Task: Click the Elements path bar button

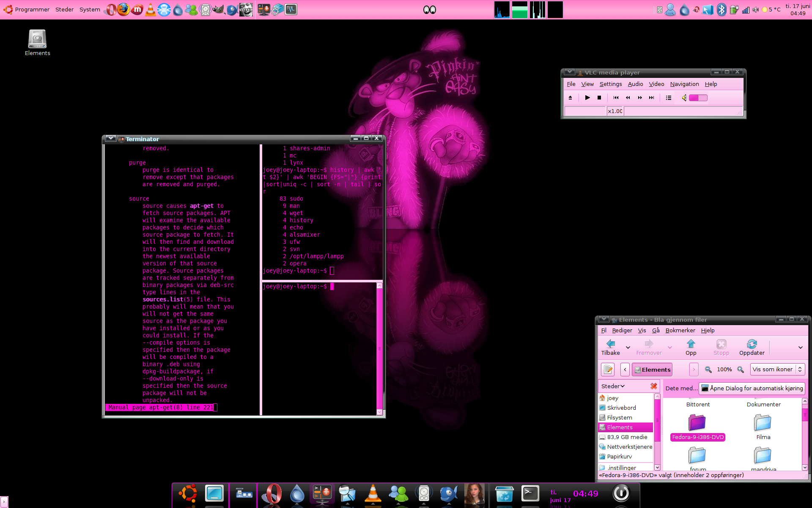Action: click(x=652, y=370)
